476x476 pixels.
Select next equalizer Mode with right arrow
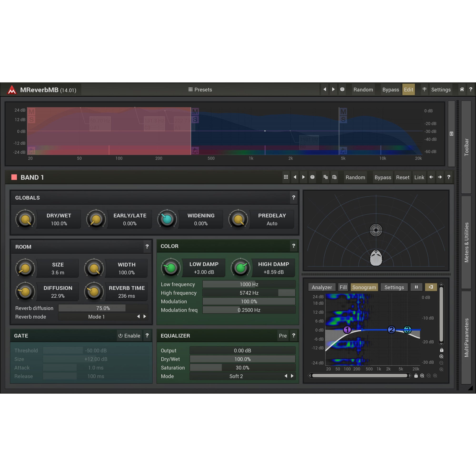(292, 376)
